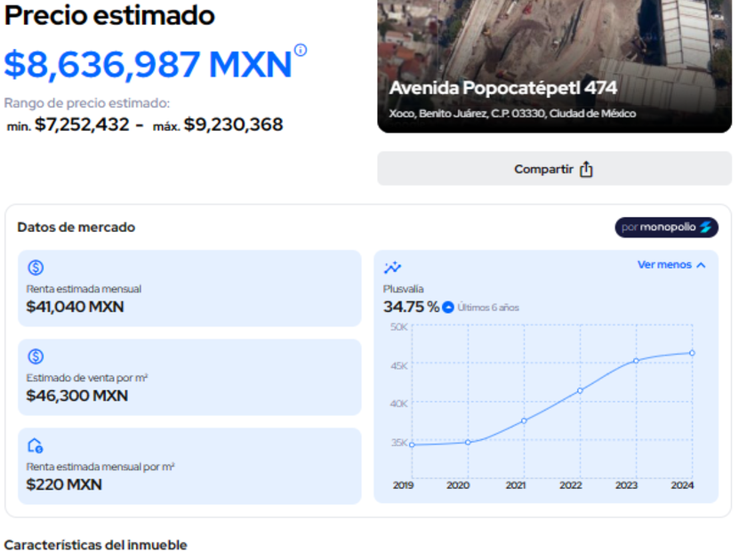The height and width of the screenshot is (560, 747).
Task: Select the 2024 data point on the chart
Action: coord(692,353)
